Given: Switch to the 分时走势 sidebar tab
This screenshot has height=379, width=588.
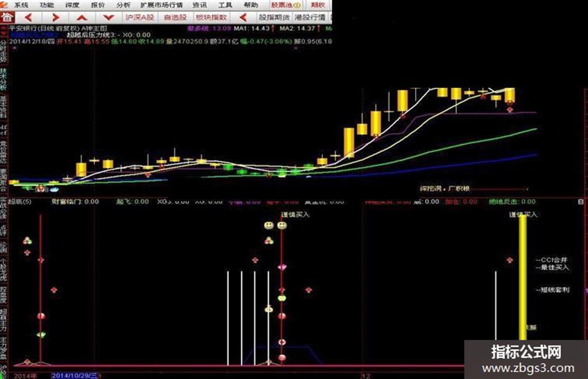Looking at the screenshot, I should tap(3, 52).
